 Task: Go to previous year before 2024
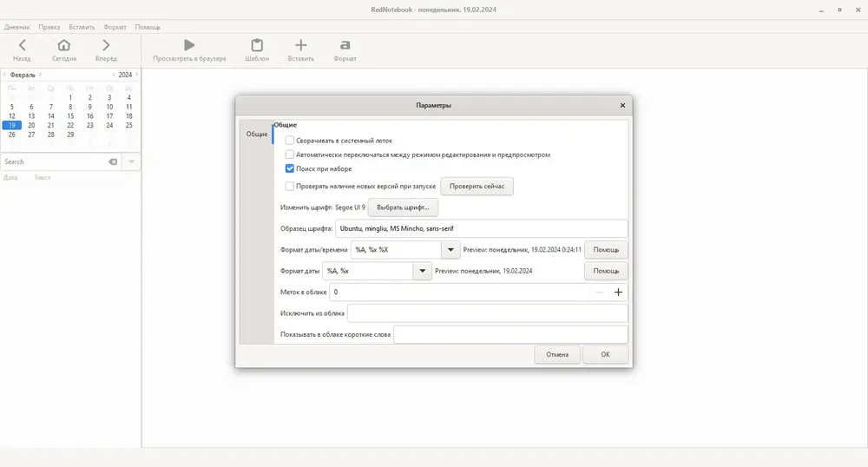tap(114, 75)
